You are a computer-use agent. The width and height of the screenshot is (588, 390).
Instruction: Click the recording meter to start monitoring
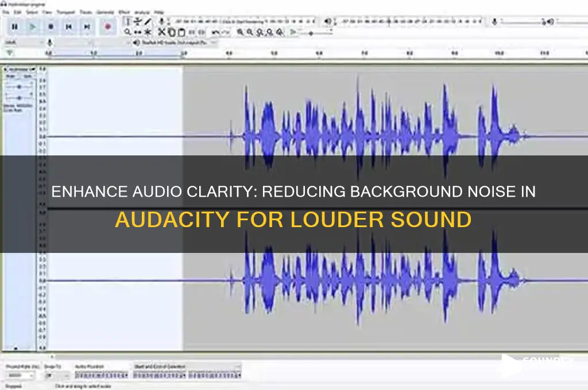245,21
